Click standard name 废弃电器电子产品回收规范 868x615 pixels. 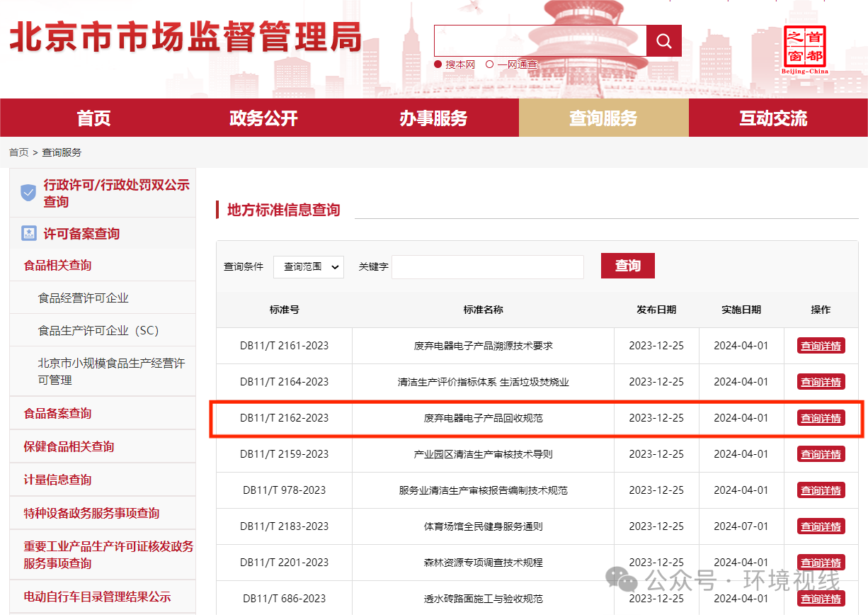[484, 418]
